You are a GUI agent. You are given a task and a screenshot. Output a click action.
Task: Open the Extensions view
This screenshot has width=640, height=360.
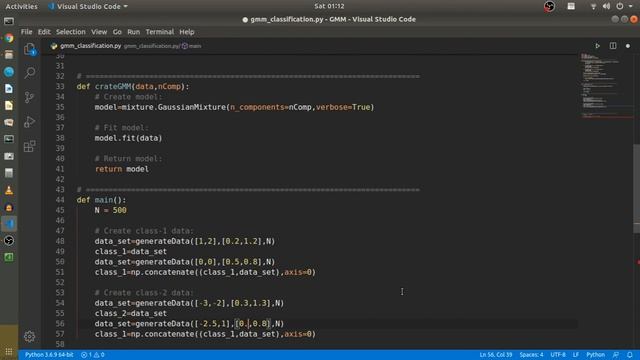point(29,146)
